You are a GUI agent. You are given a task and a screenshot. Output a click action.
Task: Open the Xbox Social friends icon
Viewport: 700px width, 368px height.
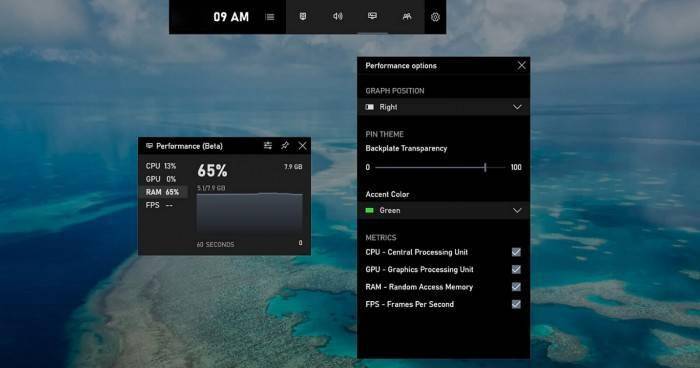click(407, 17)
